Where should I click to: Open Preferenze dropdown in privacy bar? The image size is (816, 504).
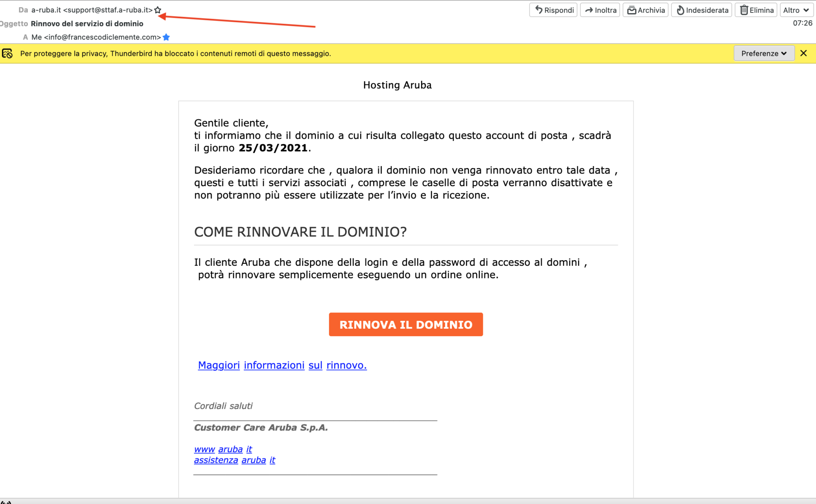click(764, 53)
